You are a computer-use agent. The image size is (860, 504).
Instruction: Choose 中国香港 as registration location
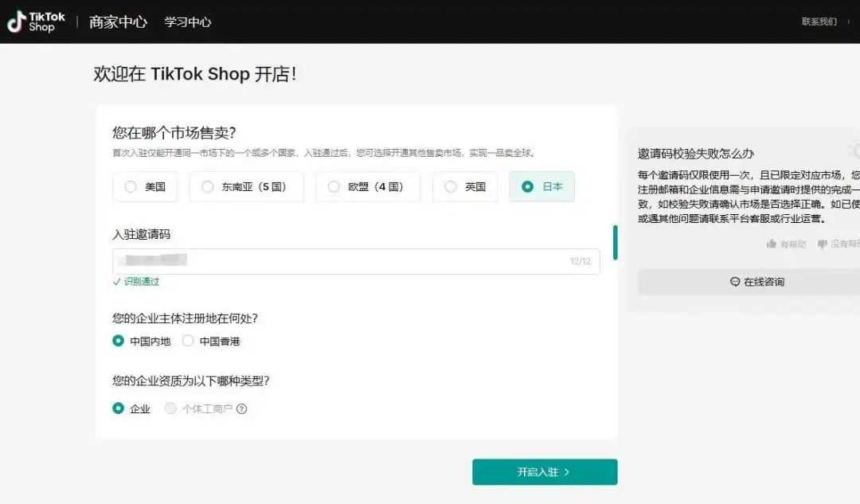188,342
